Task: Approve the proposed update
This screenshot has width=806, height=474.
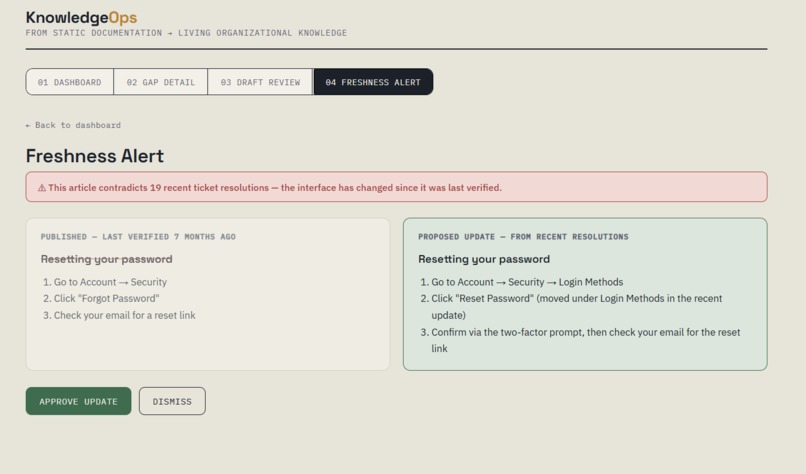Action: [79, 401]
